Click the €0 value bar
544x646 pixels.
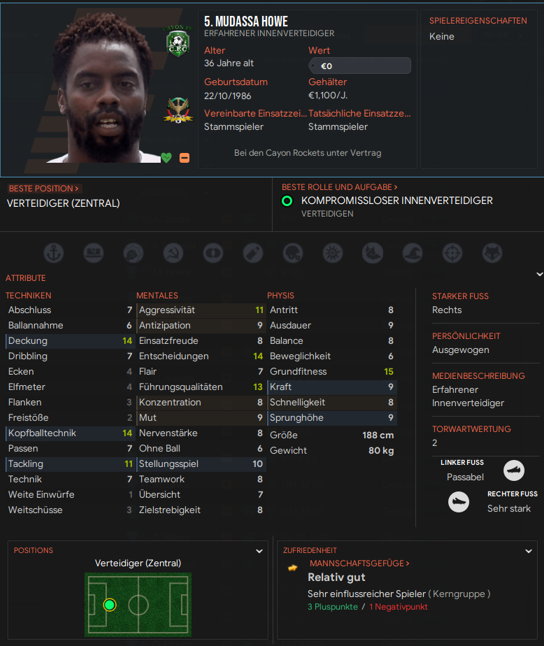point(359,66)
